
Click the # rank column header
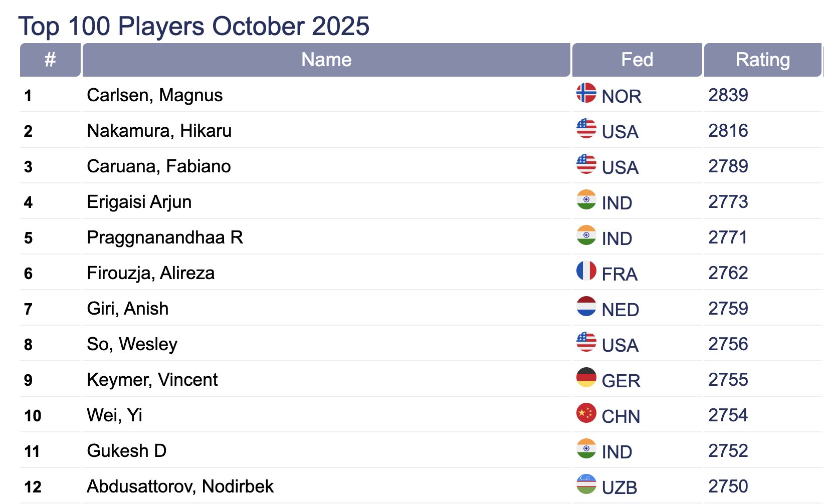click(x=50, y=60)
